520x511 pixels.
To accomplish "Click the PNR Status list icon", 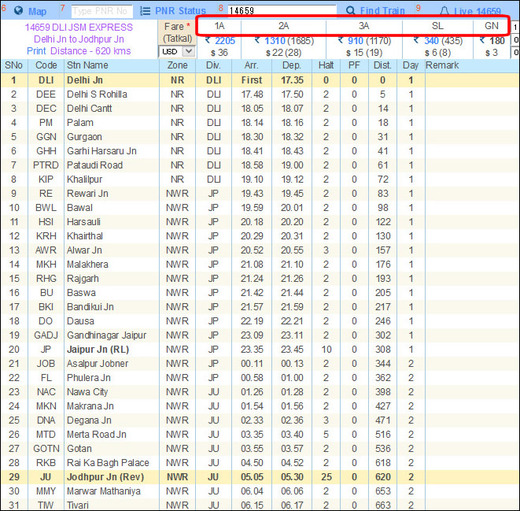I will pyautogui.click(x=145, y=11).
